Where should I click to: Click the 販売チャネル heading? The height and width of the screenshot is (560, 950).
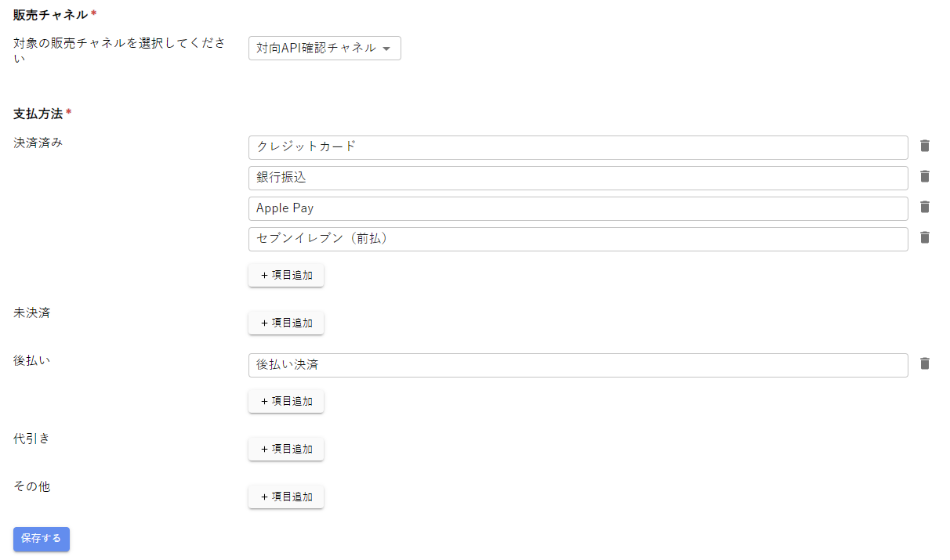tap(50, 15)
